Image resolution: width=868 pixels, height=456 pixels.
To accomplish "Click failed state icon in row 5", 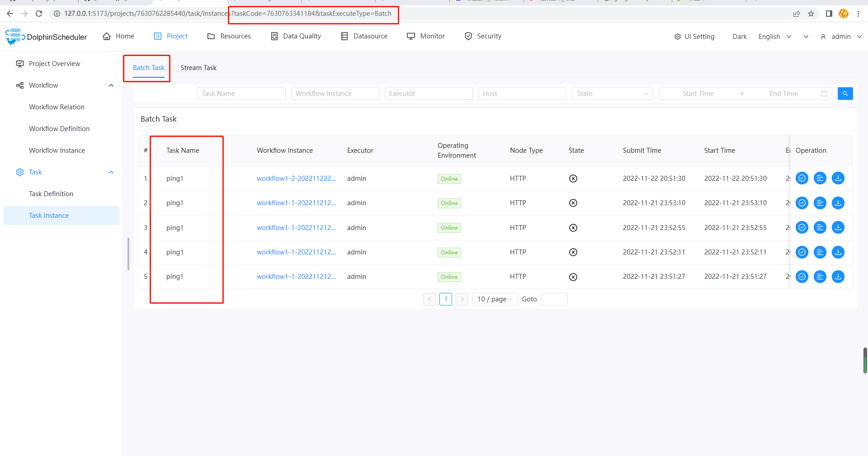I will click(x=573, y=277).
